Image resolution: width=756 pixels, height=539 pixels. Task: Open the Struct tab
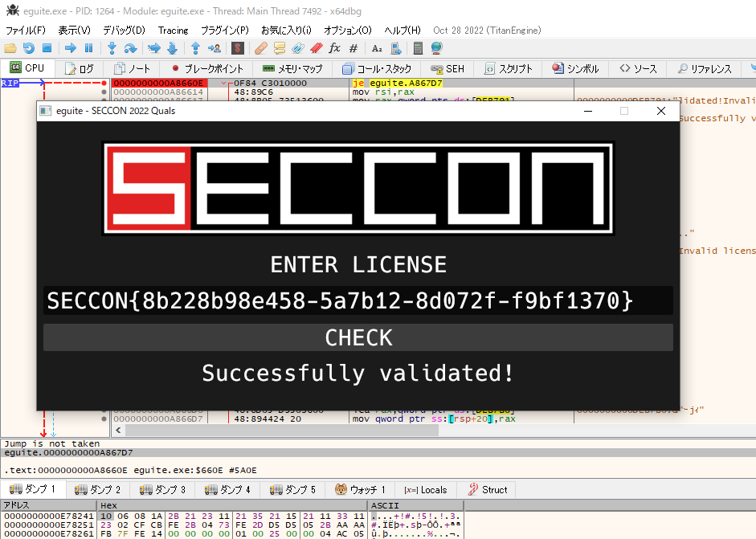487,489
